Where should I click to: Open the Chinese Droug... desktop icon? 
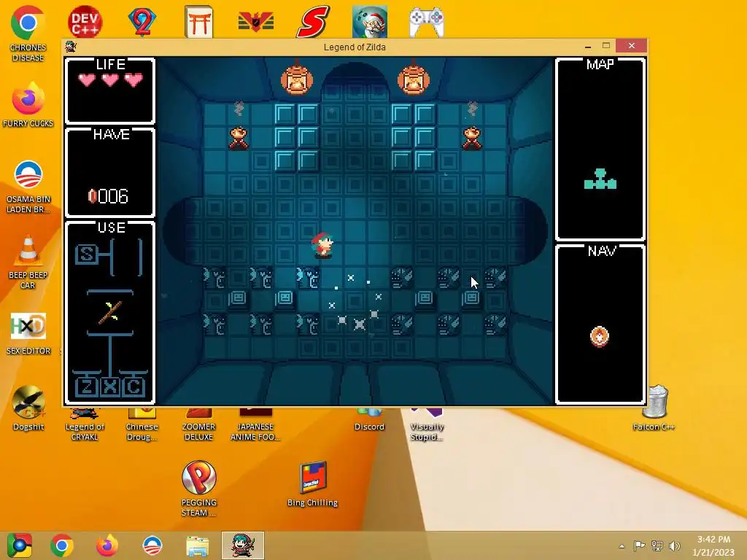[x=142, y=425]
